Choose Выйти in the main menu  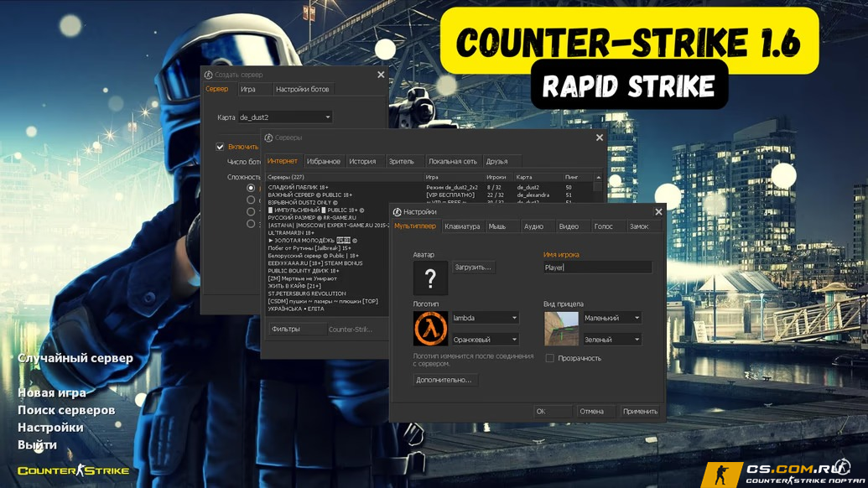(37, 444)
